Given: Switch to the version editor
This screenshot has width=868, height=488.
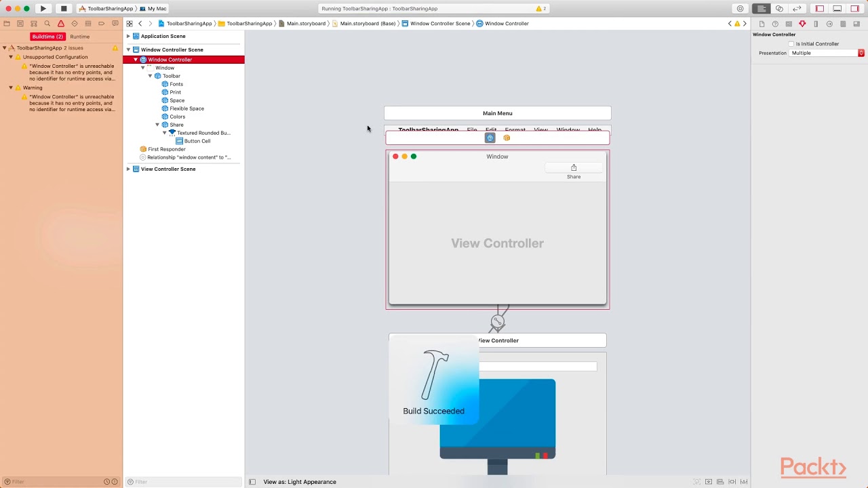Looking at the screenshot, I should tap(797, 9).
